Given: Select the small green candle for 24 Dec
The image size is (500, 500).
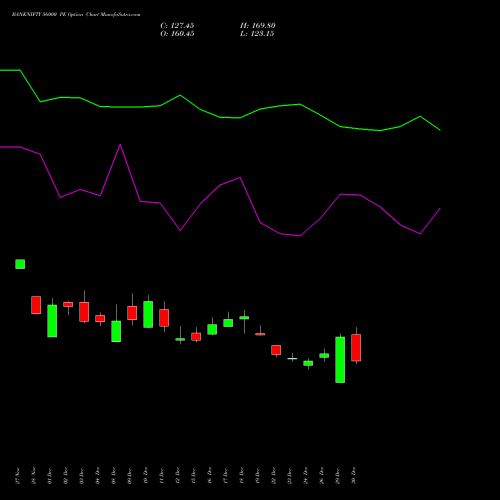Looking at the screenshot, I should [x=308, y=363].
